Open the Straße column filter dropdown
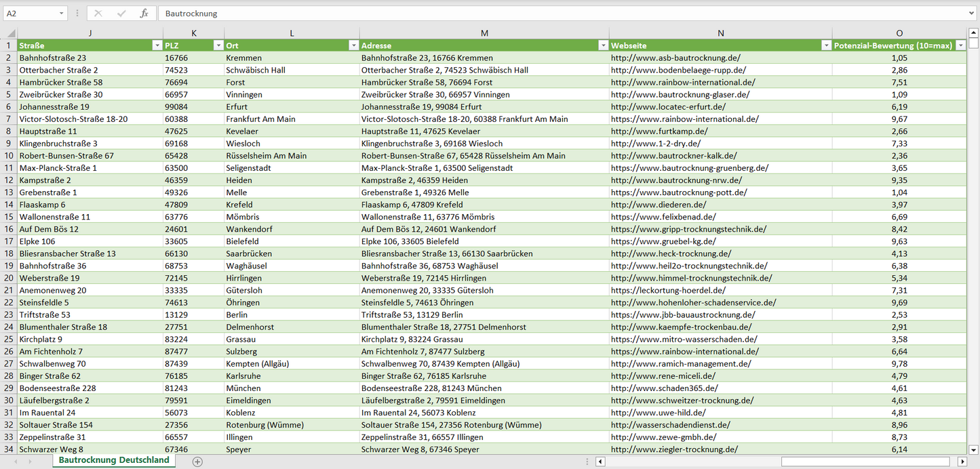Viewport: 980px width, 469px height. (x=157, y=45)
